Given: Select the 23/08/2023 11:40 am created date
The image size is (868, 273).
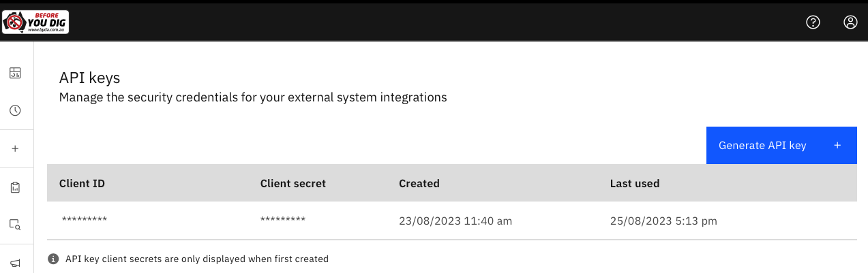Looking at the screenshot, I should coord(455,221).
